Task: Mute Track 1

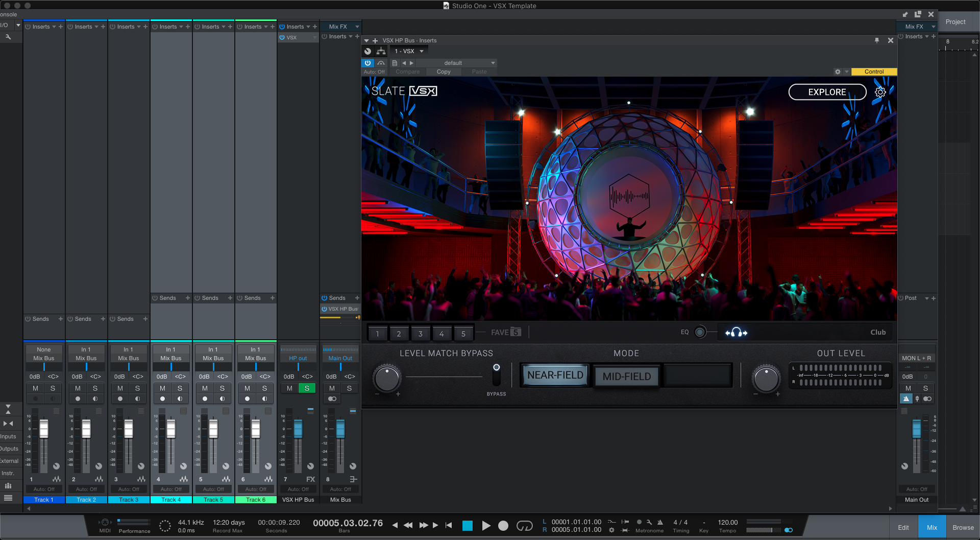Action: click(35, 388)
